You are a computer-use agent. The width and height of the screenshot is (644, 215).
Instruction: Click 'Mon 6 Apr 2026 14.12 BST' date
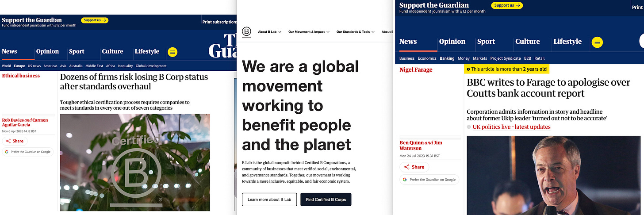(20, 131)
